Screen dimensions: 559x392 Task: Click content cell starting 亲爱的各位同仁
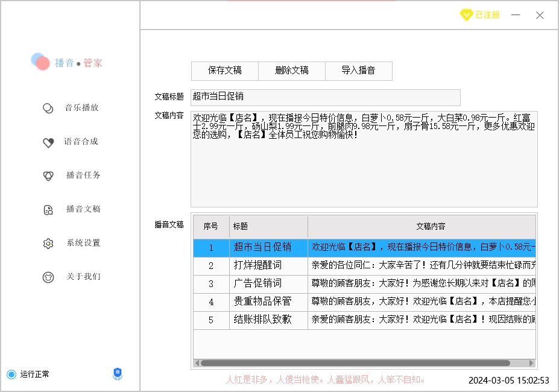click(x=422, y=266)
